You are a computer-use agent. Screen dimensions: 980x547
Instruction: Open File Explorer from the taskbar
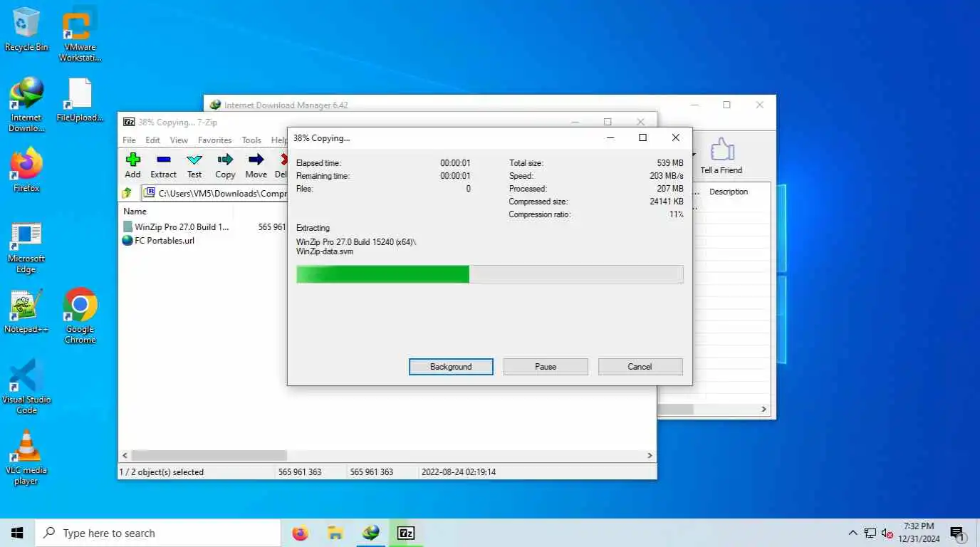click(335, 533)
